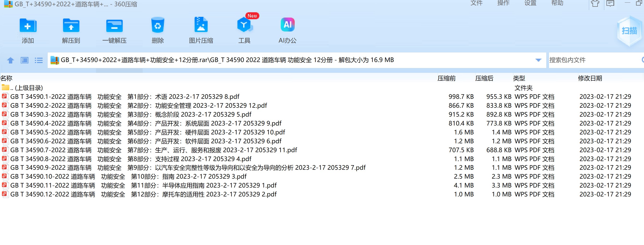Open the 图片压缩 image compression tool

201,25
